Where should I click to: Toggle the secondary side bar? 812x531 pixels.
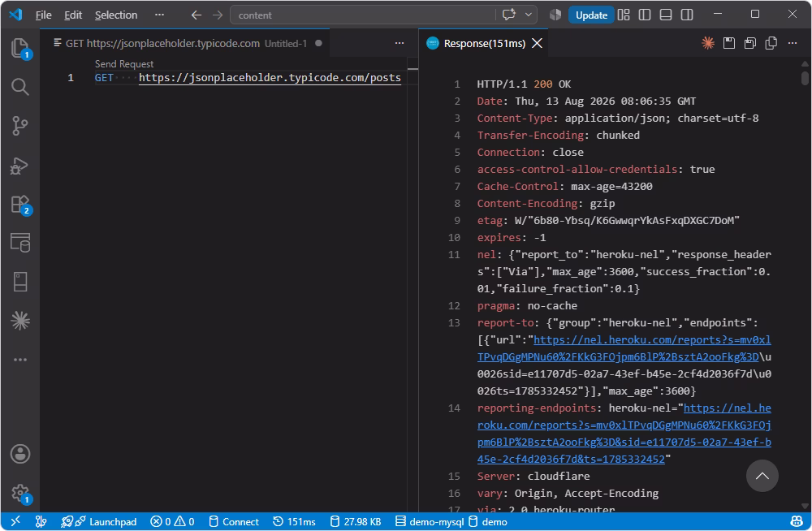pos(687,15)
